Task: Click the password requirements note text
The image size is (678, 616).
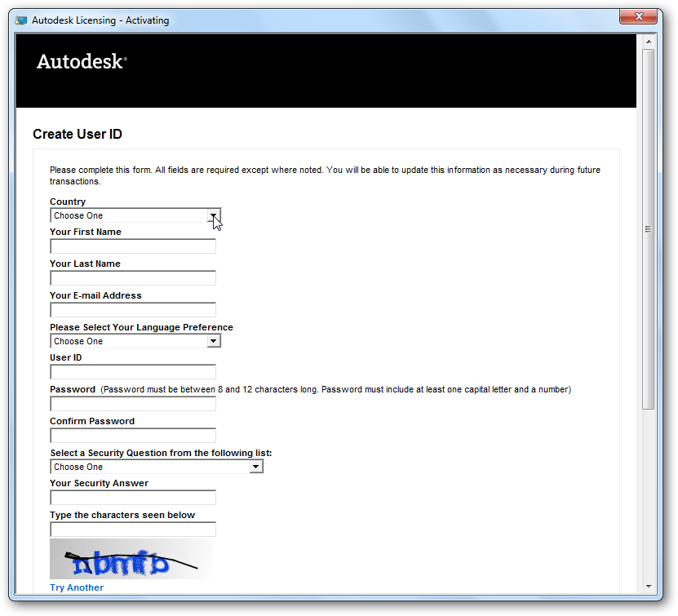Action: 336,389
